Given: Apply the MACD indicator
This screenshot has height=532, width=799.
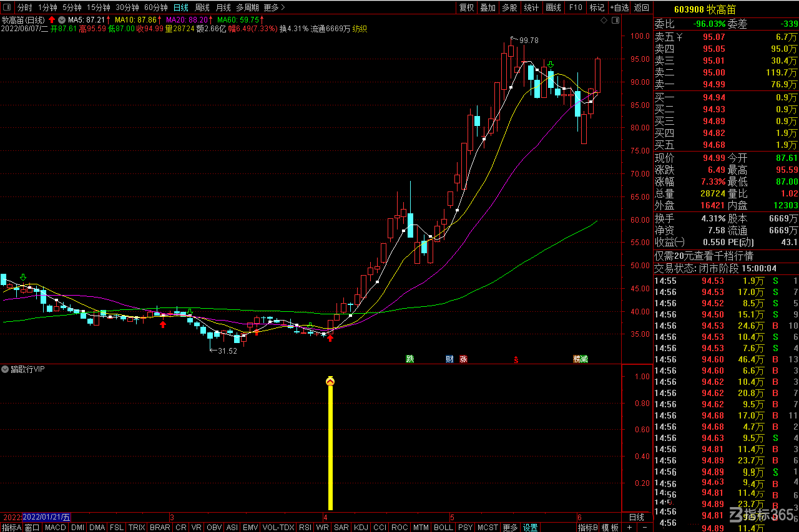Looking at the screenshot, I should (x=56, y=527).
